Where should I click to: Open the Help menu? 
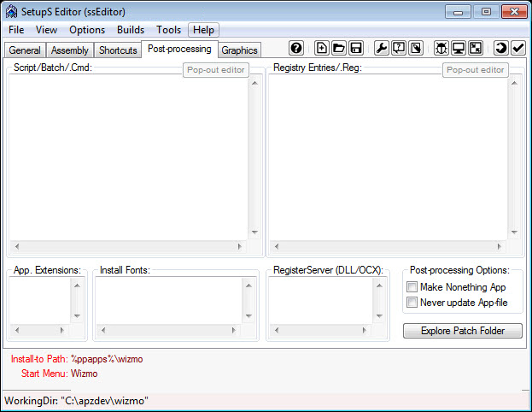point(203,30)
